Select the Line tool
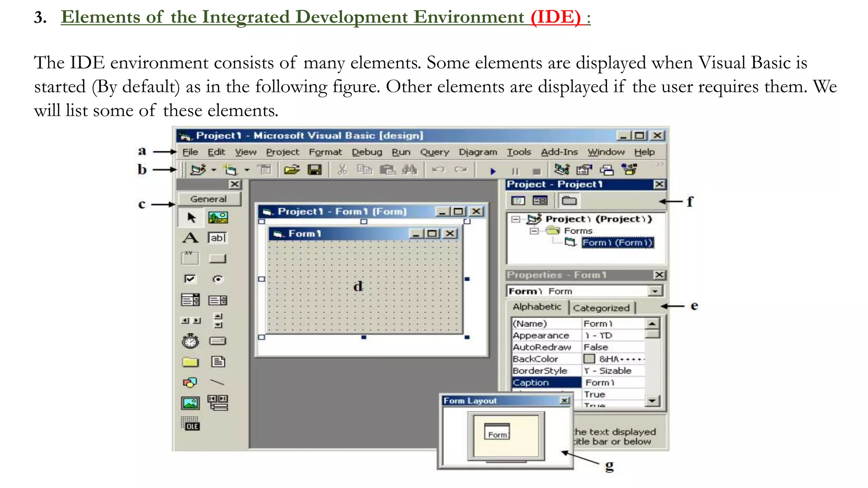This screenshot has height=488, width=868. coord(217,382)
